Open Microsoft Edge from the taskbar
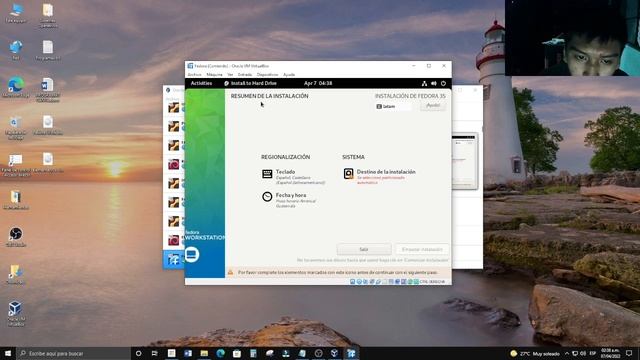Screen dimensions: 640x360 (220, 353)
